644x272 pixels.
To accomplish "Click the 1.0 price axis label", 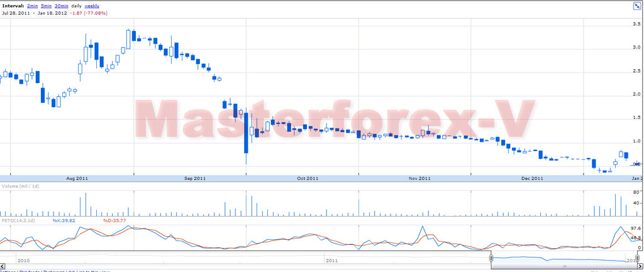I will click(x=637, y=141).
